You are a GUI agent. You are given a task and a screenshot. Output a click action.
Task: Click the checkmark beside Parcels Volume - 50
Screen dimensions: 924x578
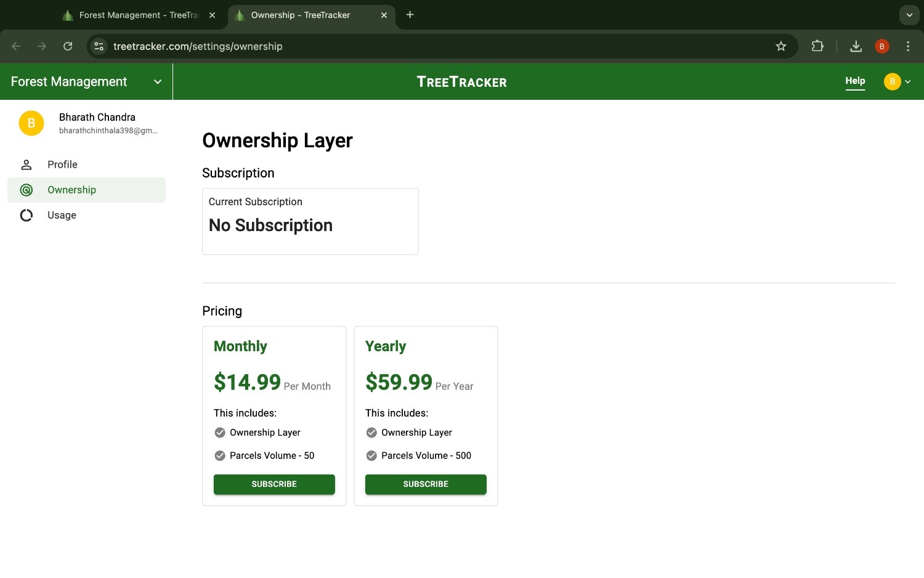click(x=220, y=455)
